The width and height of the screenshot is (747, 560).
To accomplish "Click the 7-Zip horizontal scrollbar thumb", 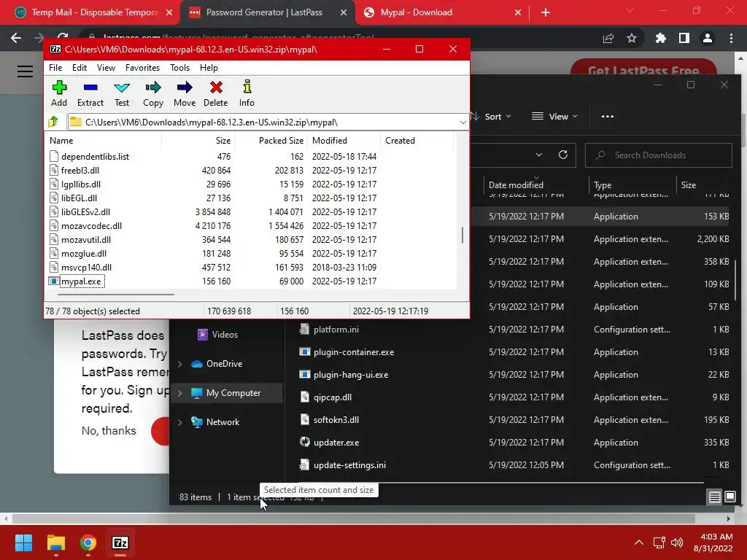I will point(115,295).
